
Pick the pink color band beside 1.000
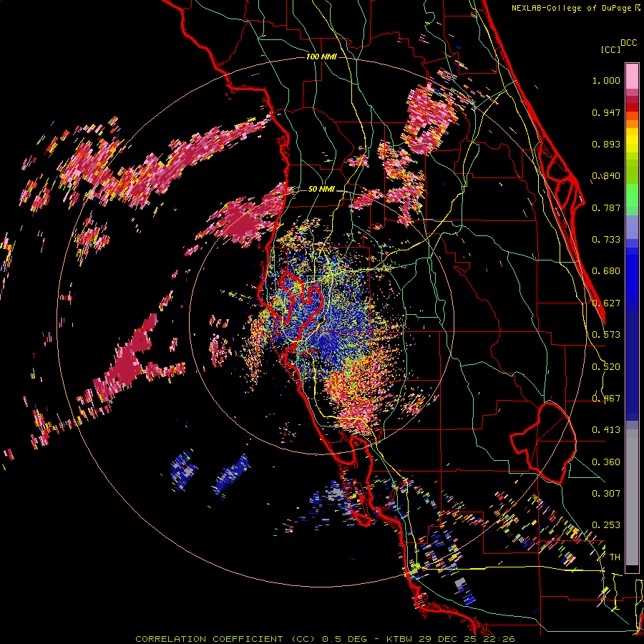632,76
